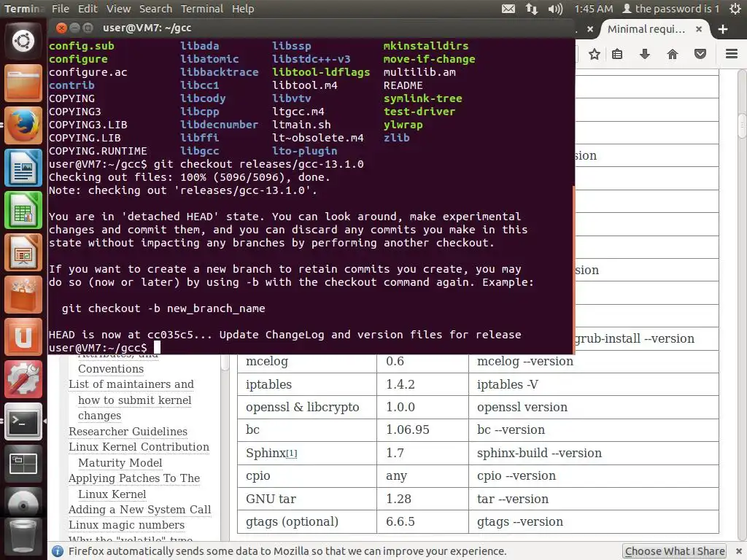Click 'cpio' table cell
This screenshot has height=560, width=747.
[x=307, y=475]
